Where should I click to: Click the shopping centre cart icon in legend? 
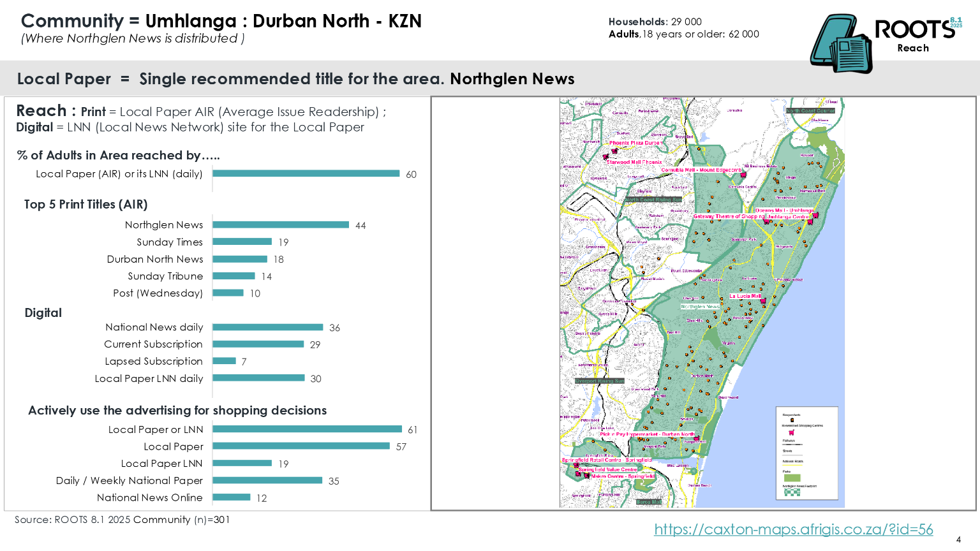pyautogui.click(x=792, y=432)
